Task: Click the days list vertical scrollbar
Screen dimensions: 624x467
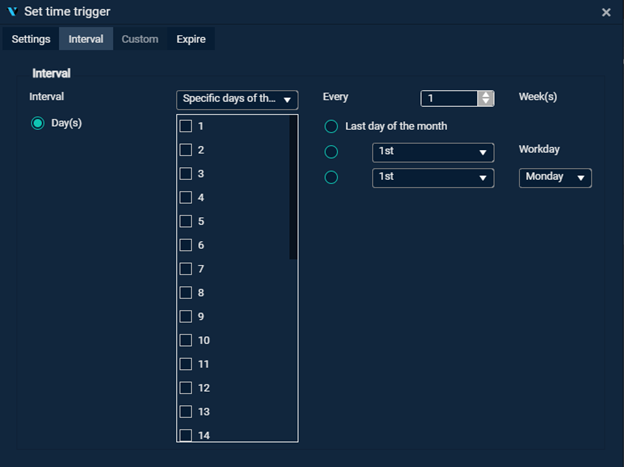Action: pos(293,190)
